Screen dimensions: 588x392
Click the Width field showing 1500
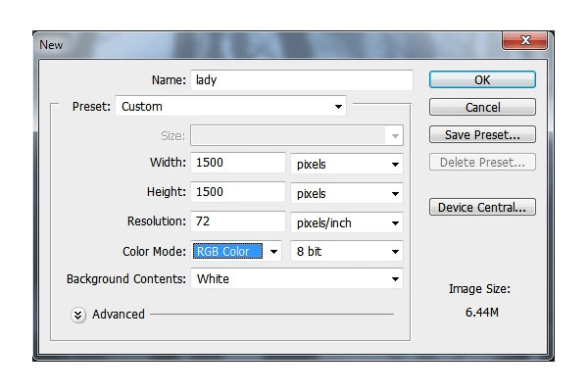click(x=238, y=163)
